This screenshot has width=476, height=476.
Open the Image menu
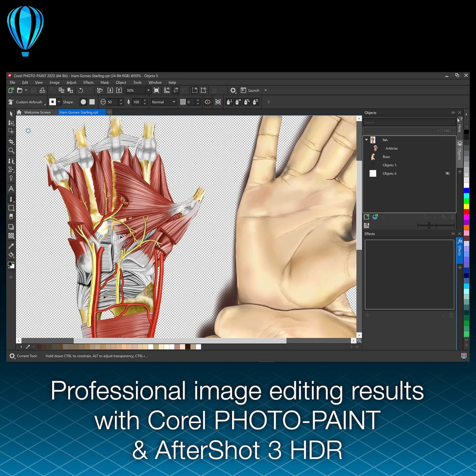point(54,83)
